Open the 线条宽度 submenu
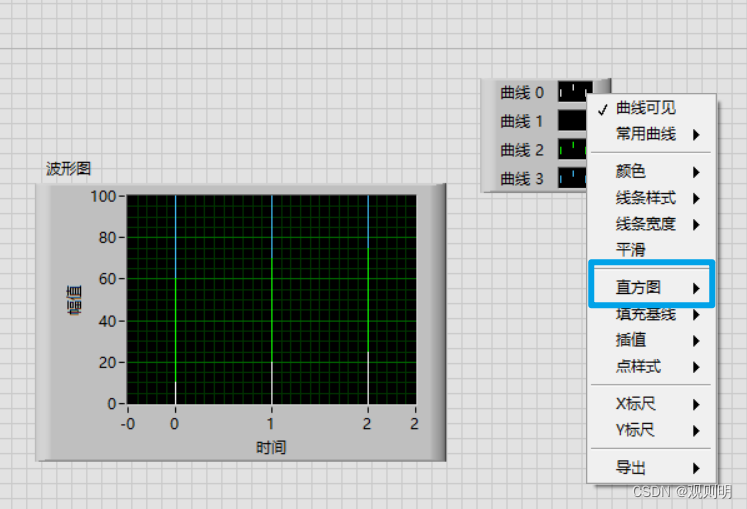This screenshot has width=747, height=509. (x=651, y=224)
